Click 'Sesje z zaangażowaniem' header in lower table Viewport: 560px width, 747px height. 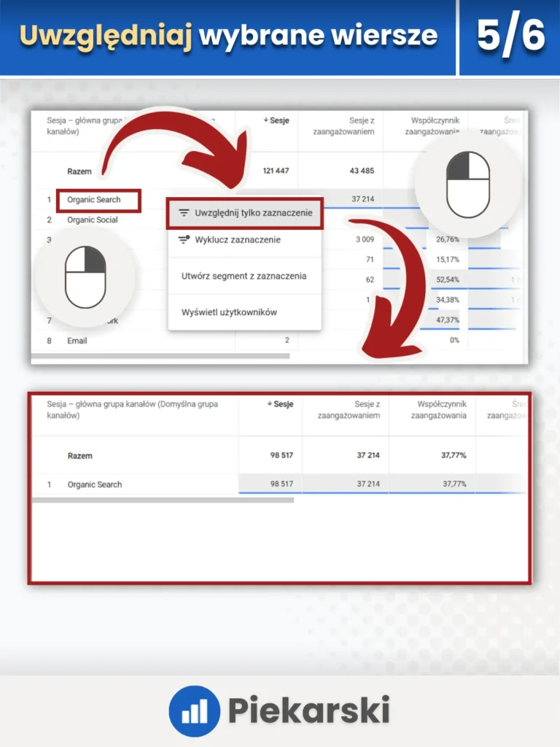(349, 409)
